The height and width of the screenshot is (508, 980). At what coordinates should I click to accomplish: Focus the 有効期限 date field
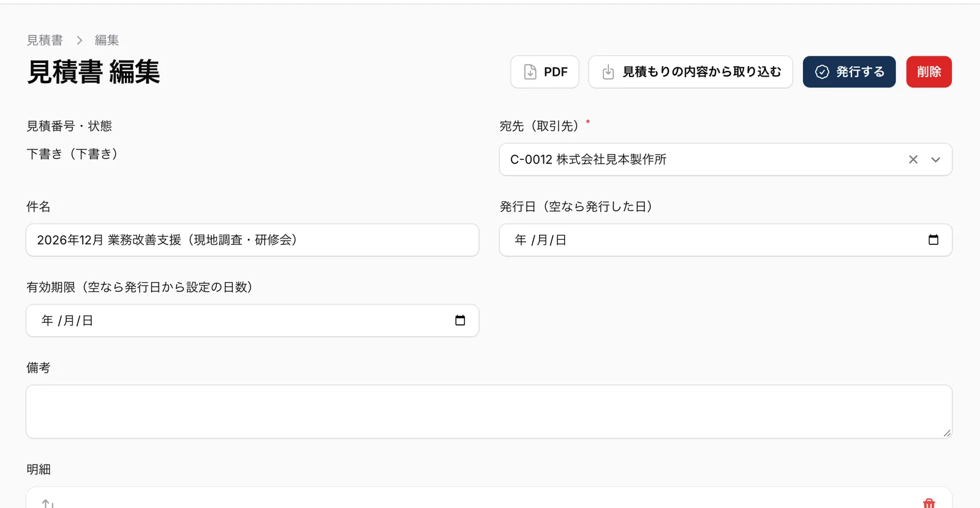[x=252, y=321]
